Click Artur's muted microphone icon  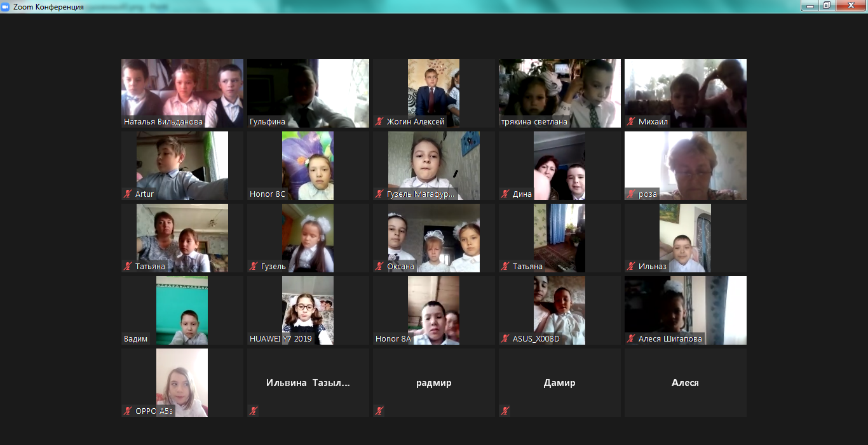point(128,194)
